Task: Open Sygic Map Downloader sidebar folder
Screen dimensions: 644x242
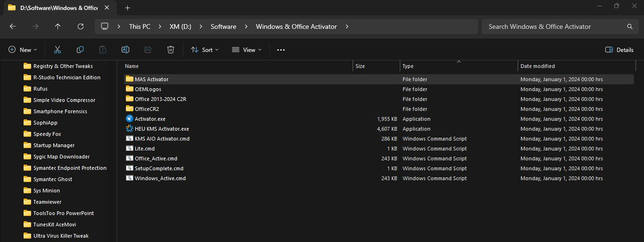Action: 57,156
